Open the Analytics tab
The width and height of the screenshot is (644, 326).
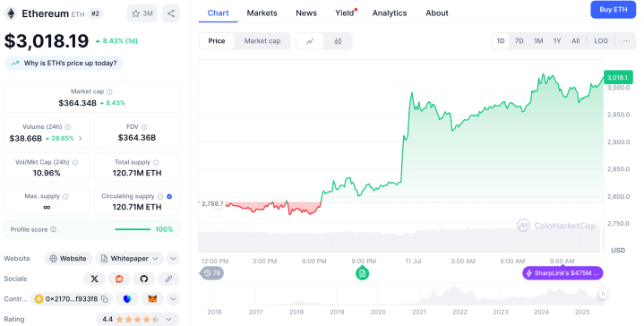[390, 13]
